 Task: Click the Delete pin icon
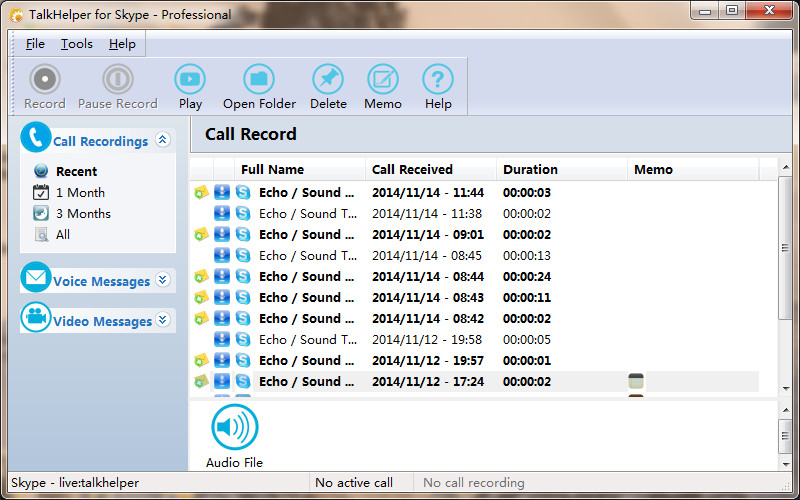(328, 79)
